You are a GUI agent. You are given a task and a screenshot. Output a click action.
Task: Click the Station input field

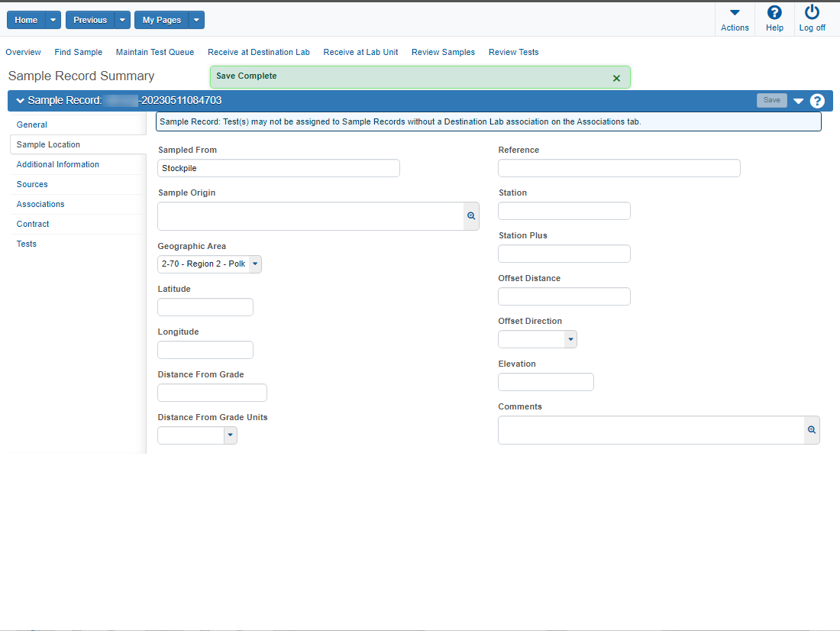[564, 211]
